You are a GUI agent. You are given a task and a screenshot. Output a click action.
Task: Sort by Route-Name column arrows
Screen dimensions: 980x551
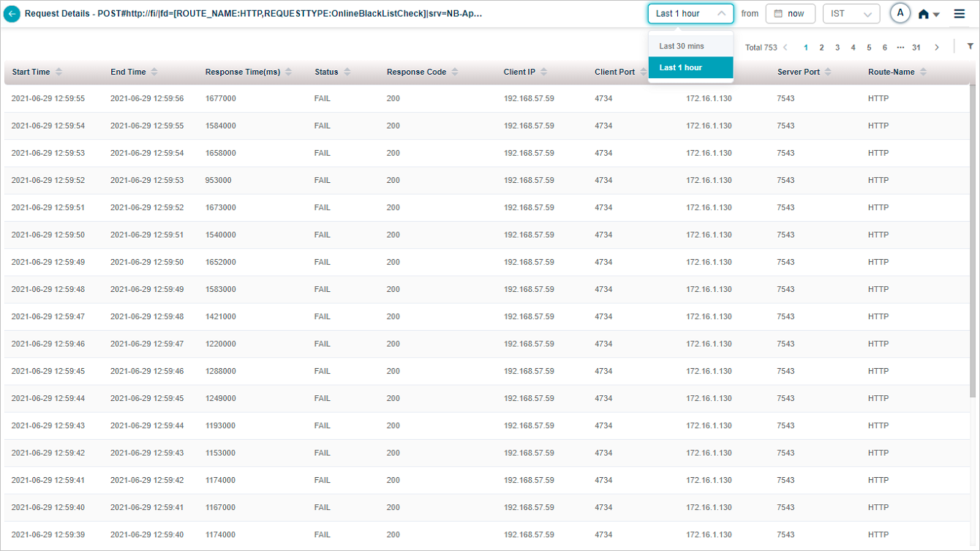[x=924, y=72]
